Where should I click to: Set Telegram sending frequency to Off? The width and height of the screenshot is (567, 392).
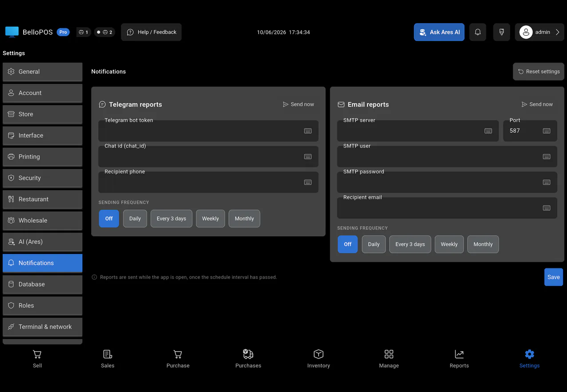point(109,219)
